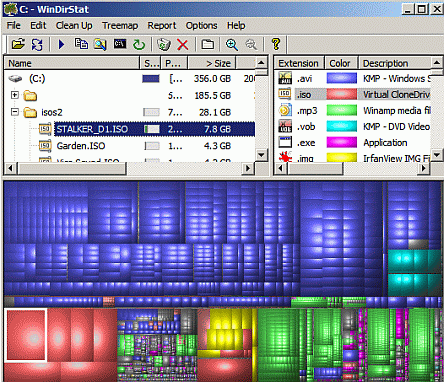444x382 pixels.
Task: Collapse the isos2 folder node
Action: (x=15, y=112)
